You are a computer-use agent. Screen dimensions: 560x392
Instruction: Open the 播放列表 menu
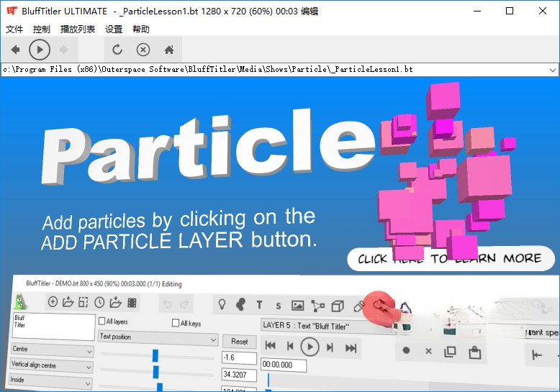78,29
